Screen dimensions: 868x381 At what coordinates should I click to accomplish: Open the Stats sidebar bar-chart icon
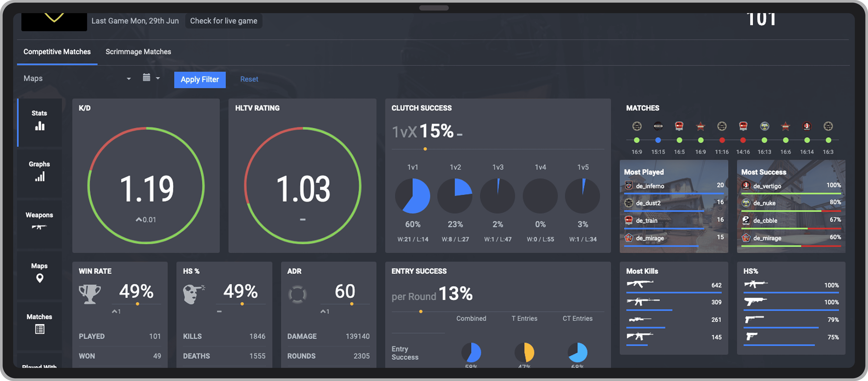[39, 126]
